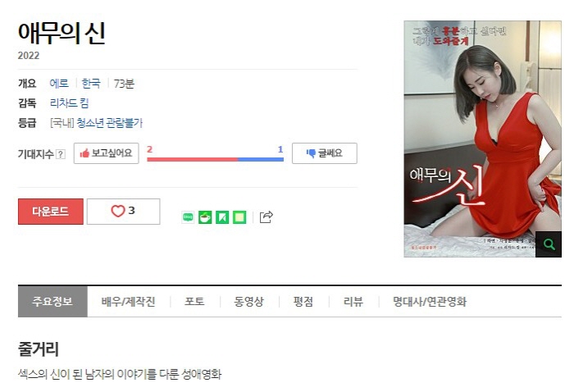Click the green cafe cup share icon
Viewport: 574px width, 392px height.
click(x=205, y=217)
